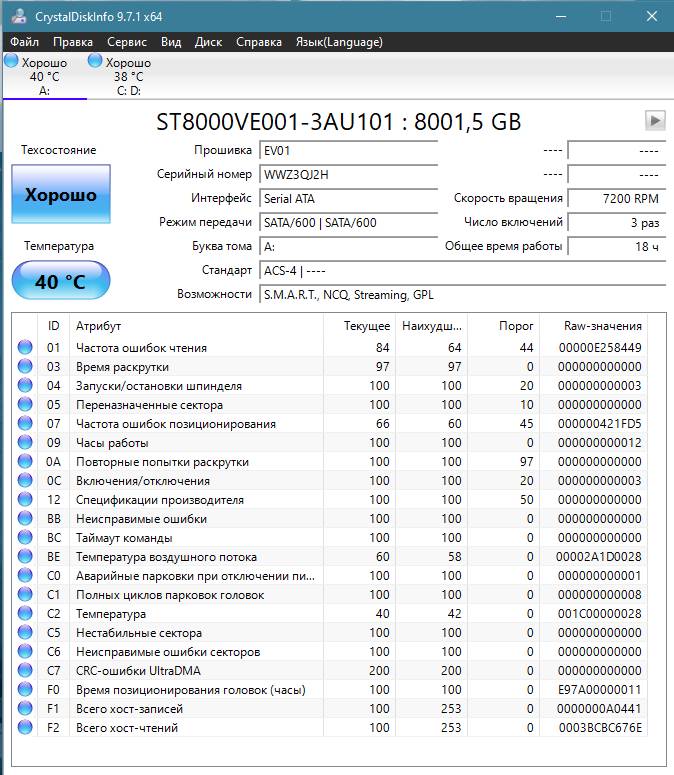This screenshot has height=775, width=674.
Task: Click status orb for Всего хост-чтений
Action: click(x=25, y=728)
